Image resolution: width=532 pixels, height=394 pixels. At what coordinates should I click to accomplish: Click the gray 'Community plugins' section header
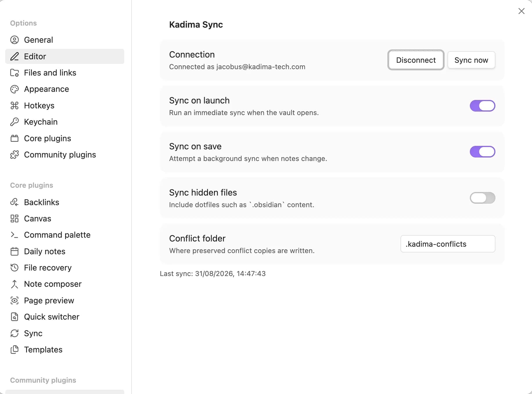(x=43, y=380)
